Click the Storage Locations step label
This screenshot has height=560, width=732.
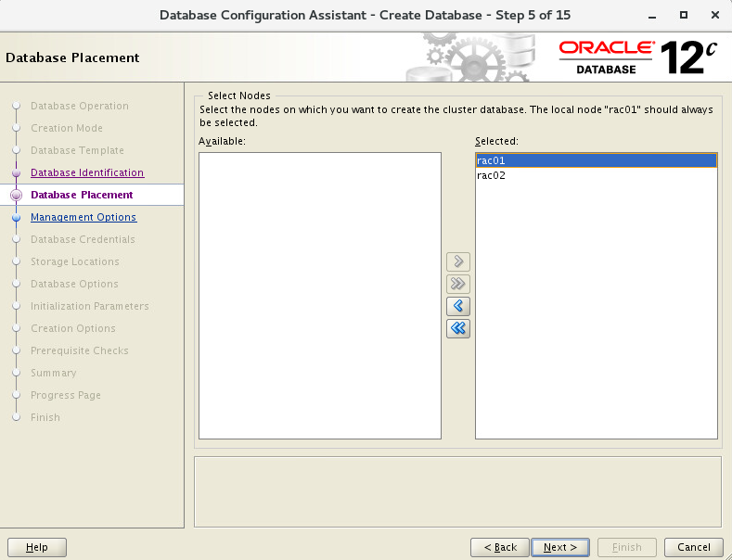click(75, 261)
